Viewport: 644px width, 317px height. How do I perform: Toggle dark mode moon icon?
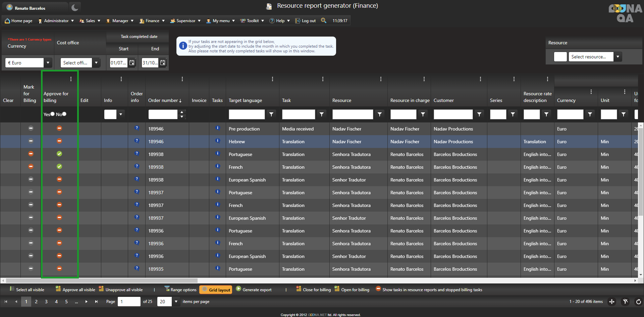point(75,8)
